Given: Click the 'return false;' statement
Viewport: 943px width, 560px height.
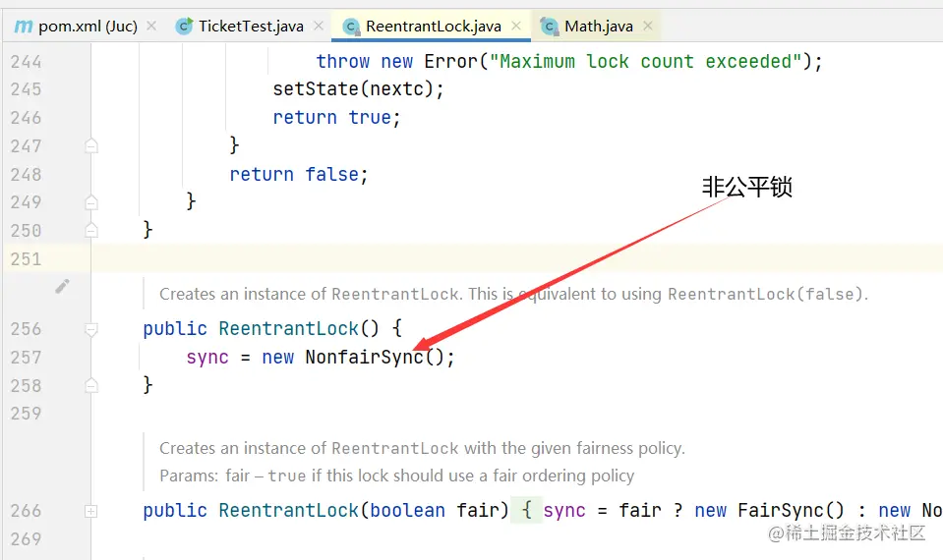Looking at the screenshot, I should pos(298,174).
